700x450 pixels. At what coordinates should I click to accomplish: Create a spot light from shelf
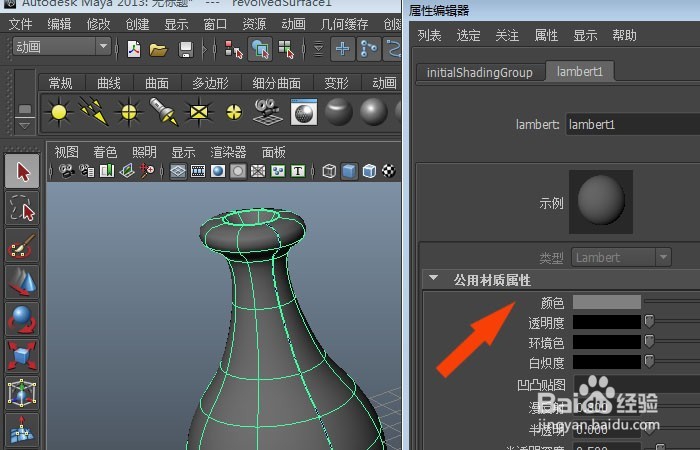(163, 112)
